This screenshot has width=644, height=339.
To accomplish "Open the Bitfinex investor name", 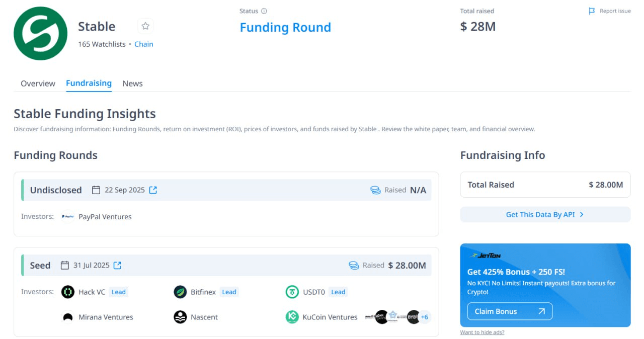I will pyautogui.click(x=203, y=292).
